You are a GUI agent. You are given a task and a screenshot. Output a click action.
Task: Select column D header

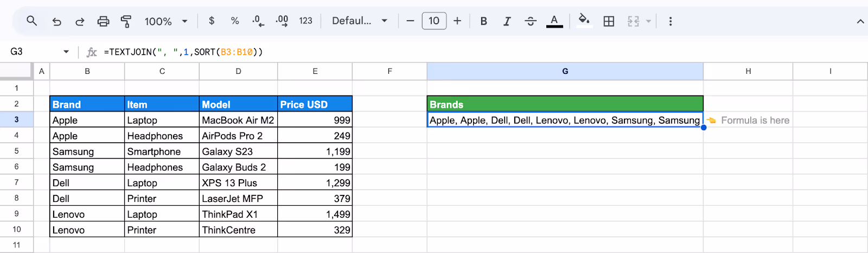point(239,71)
